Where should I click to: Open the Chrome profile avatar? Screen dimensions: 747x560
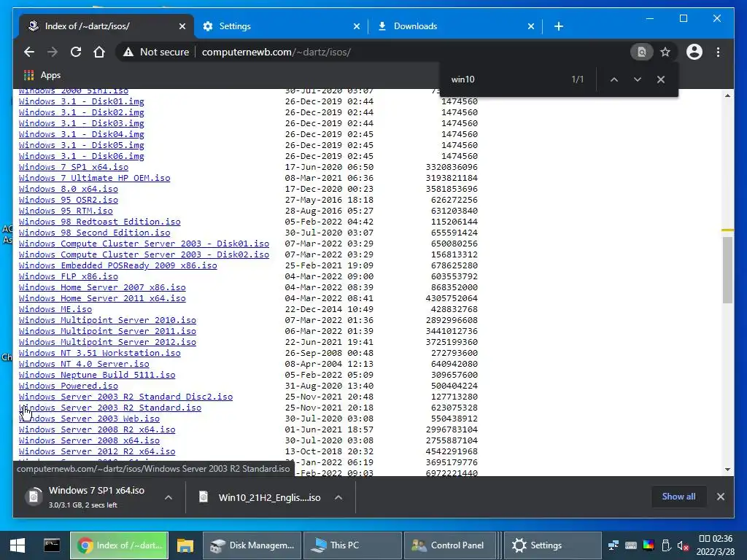[x=694, y=52]
